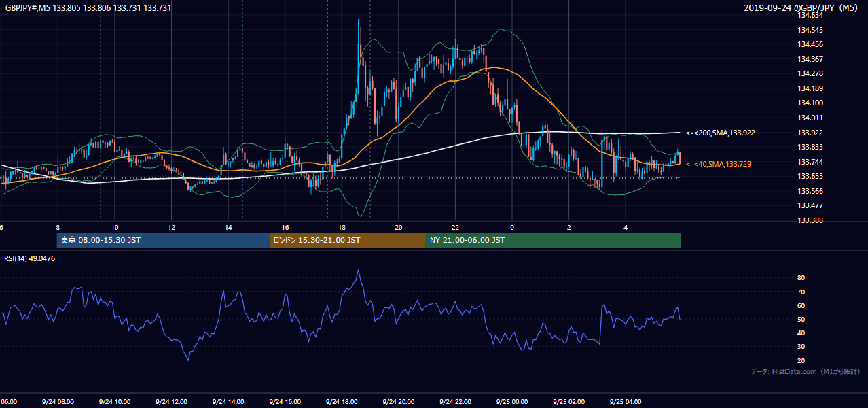
Task: Click price level 133.566 on the axis
Action: (810, 191)
